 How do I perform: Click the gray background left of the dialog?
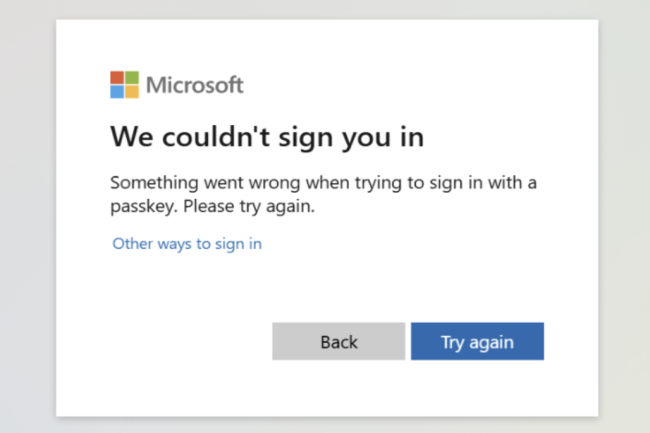click(27, 220)
